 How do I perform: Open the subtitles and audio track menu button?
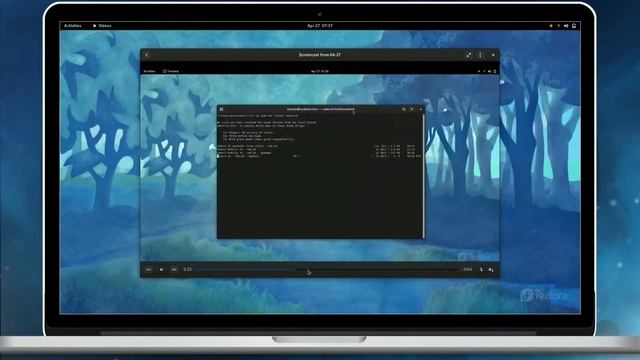coord(481,269)
